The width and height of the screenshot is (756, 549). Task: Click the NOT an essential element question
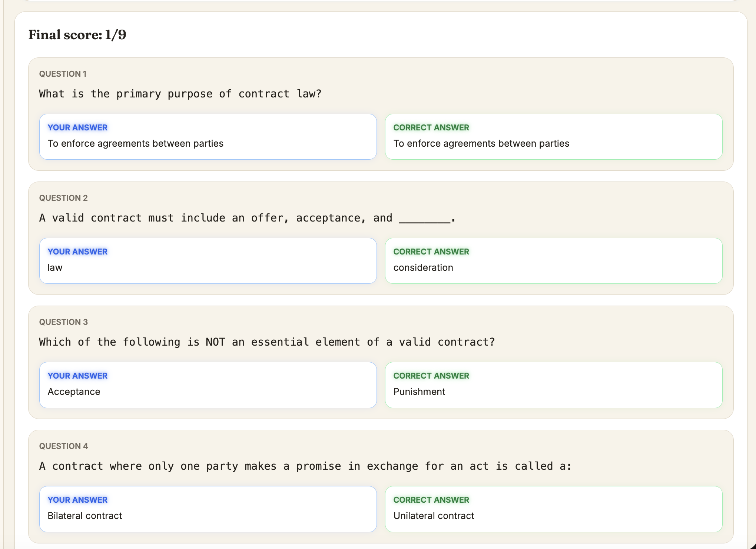pos(267,342)
